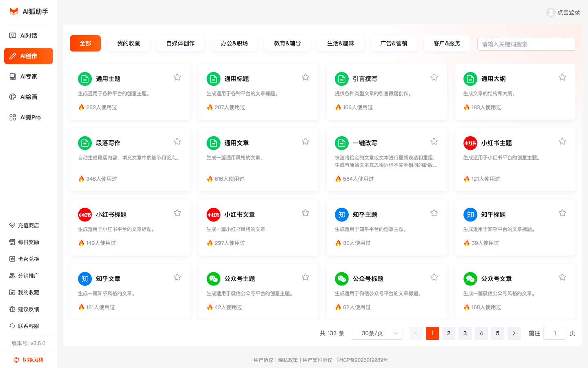Screen dimensions: 588x368
Task: Go to page 2
Action: [449, 333]
